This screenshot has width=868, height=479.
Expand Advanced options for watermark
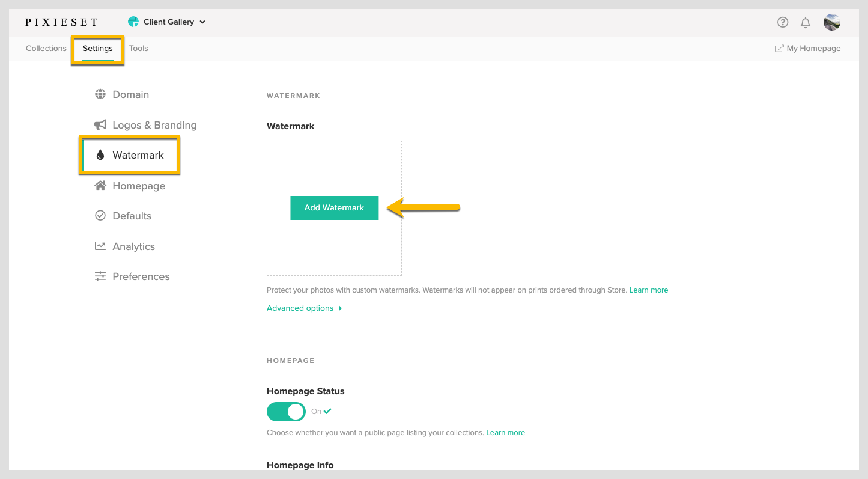[x=305, y=308]
